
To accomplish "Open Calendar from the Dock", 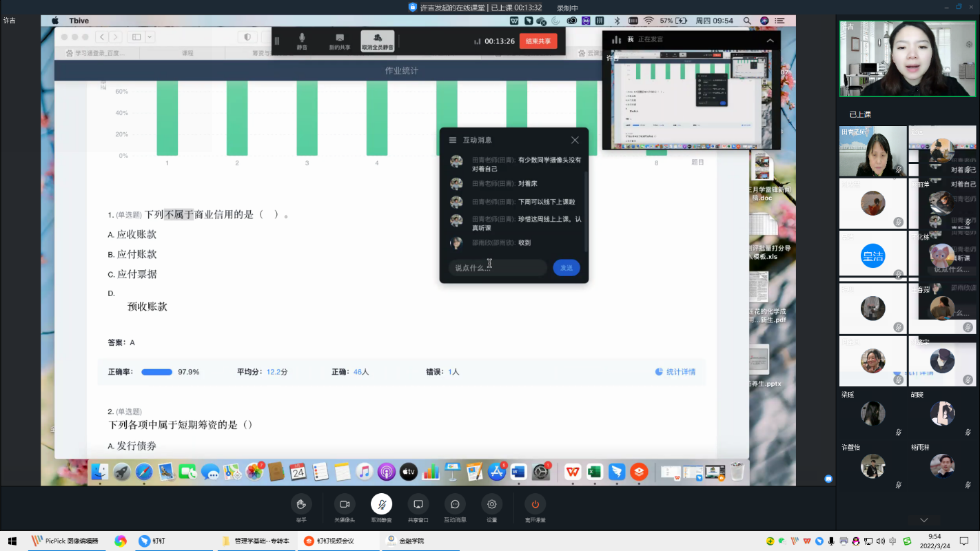I will [298, 472].
